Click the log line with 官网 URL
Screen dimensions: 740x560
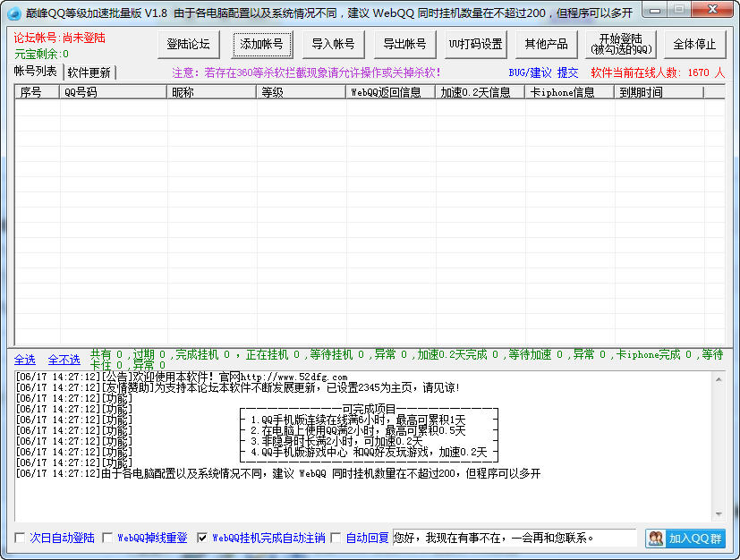(182, 377)
